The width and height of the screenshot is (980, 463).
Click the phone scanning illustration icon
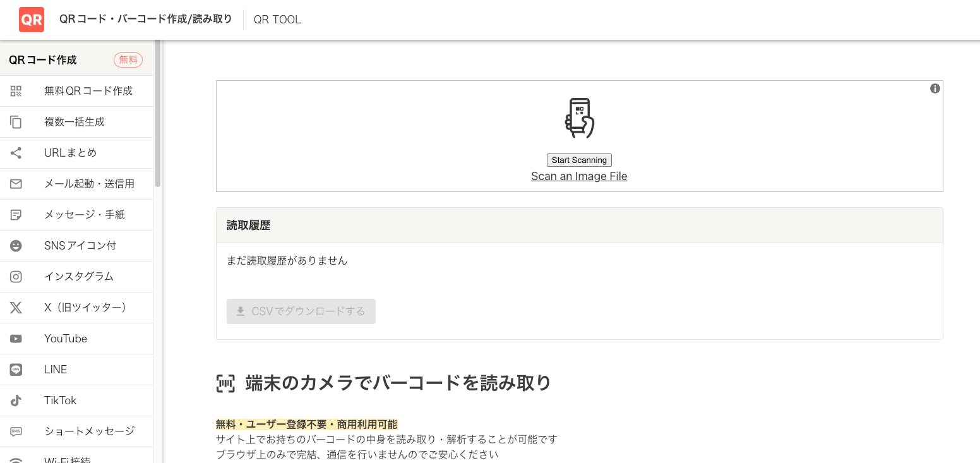tap(579, 118)
